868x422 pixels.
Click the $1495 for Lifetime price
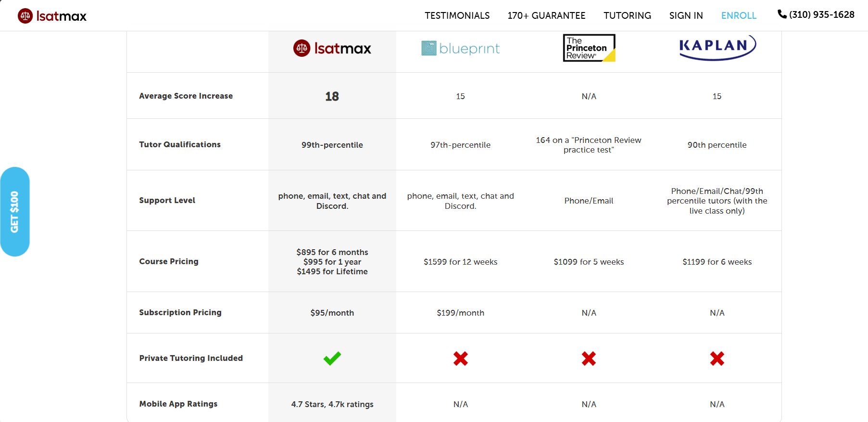(x=332, y=271)
